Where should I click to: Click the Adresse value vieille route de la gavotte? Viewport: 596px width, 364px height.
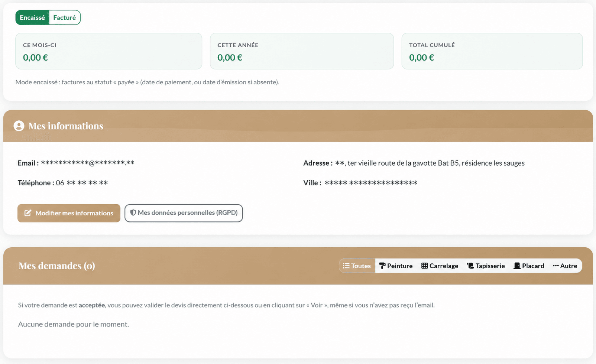pos(430,163)
